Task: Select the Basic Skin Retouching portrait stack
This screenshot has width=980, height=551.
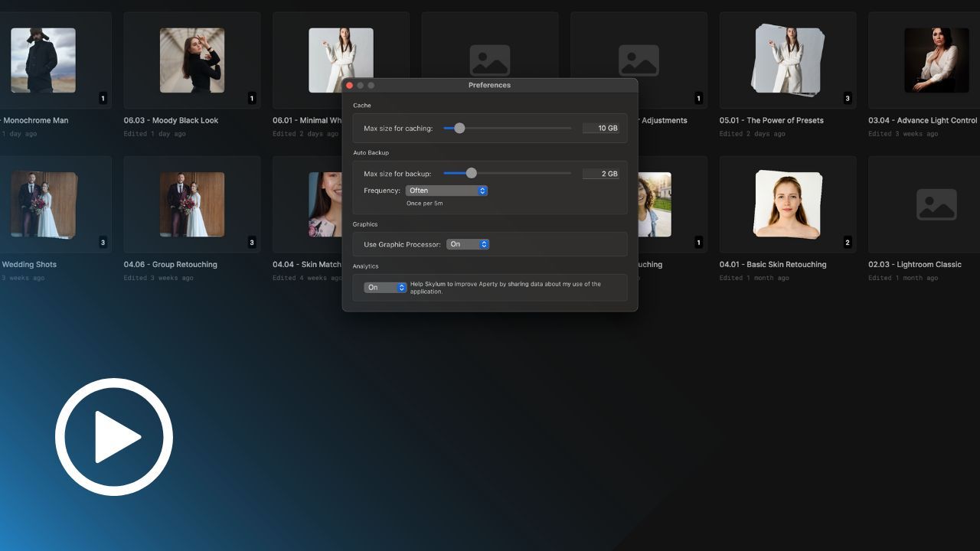Action: (x=787, y=204)
